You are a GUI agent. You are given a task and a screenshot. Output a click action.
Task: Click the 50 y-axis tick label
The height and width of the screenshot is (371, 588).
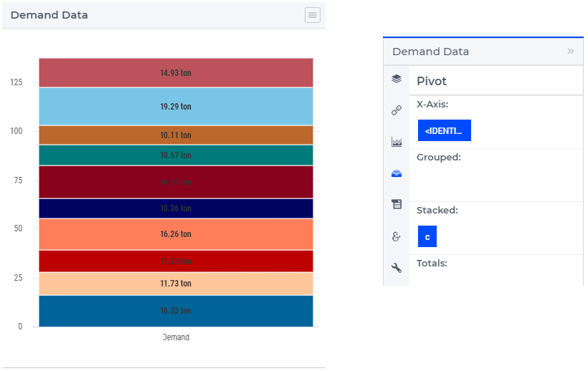coord(18,228)
